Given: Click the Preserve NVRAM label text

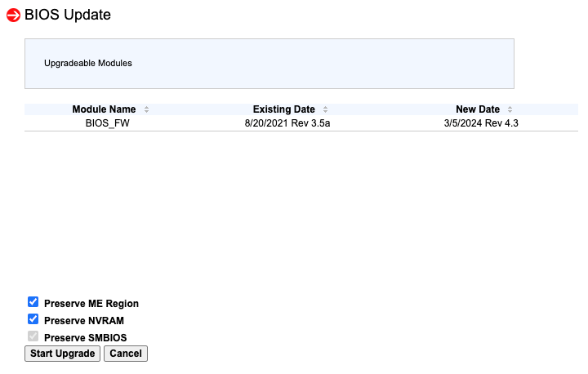Looking at the screenshot, I should (84, 321).
